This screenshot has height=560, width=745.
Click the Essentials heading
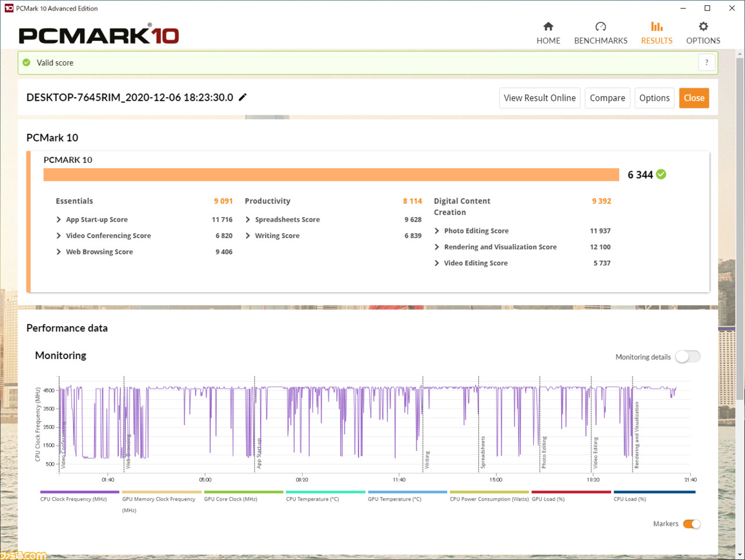74,201
